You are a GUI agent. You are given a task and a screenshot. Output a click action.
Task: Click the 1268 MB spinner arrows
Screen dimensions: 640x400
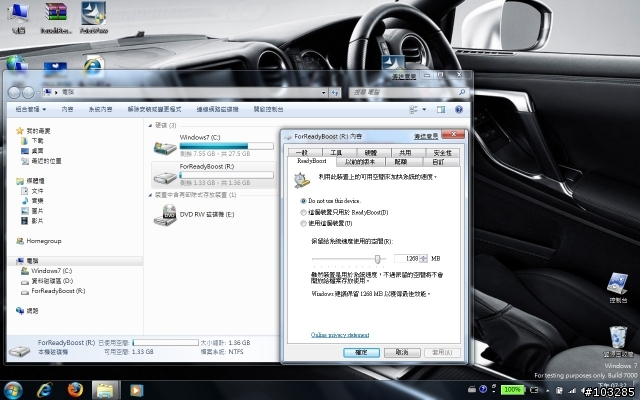[x=423, y=258]
